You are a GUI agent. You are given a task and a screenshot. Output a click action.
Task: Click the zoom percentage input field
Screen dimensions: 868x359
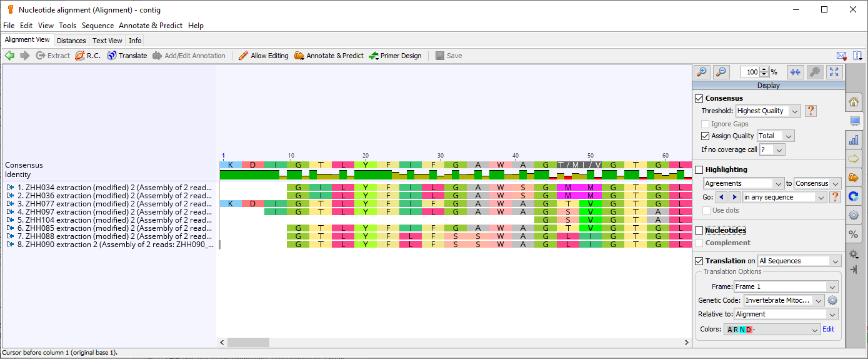point(750,72)
